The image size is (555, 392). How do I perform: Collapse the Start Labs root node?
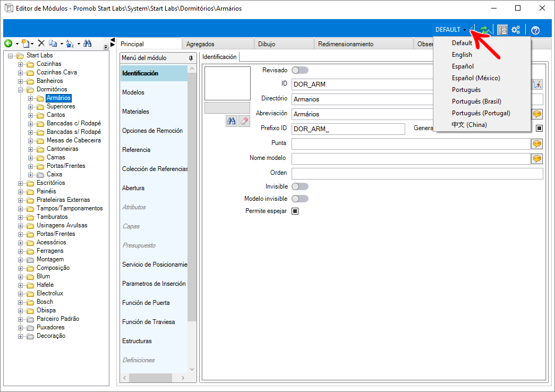(x=10, y=56)
